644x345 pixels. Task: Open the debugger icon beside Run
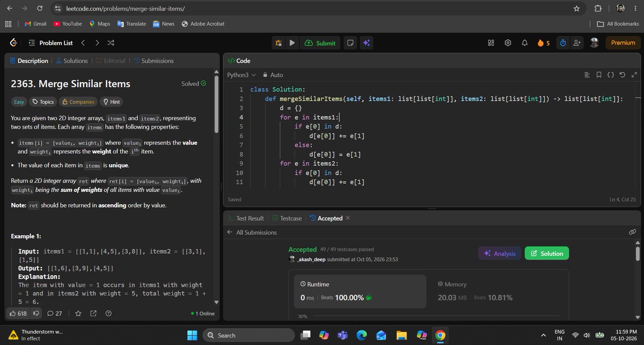click(279, 43)
